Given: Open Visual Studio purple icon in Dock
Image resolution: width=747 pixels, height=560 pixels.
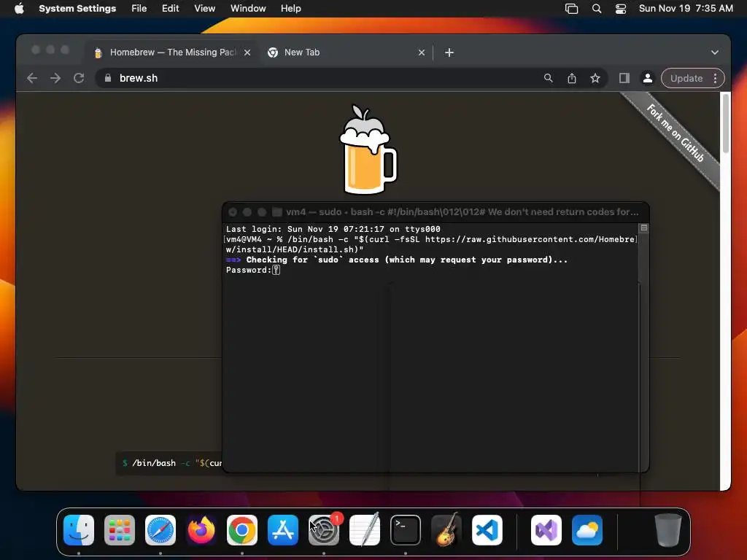Looking at the screenshot, I should (546, 530).
